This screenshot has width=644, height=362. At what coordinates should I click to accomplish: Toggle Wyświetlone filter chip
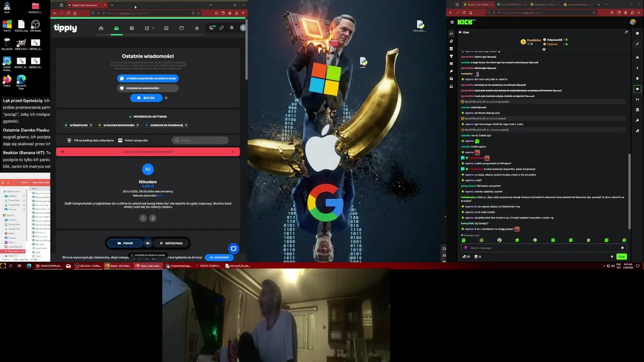tap(77, 125)
